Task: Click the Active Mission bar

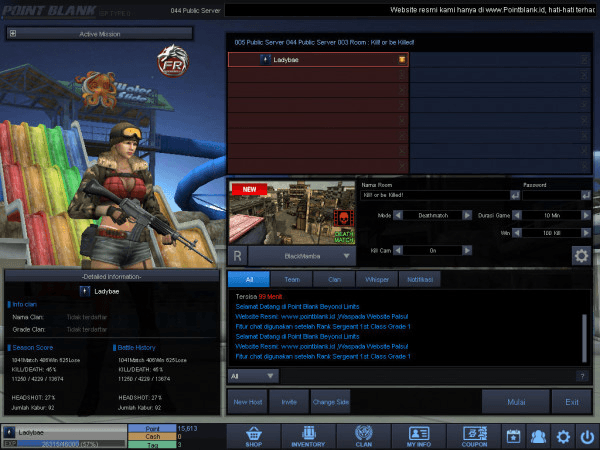Action: tap(99, 34)
